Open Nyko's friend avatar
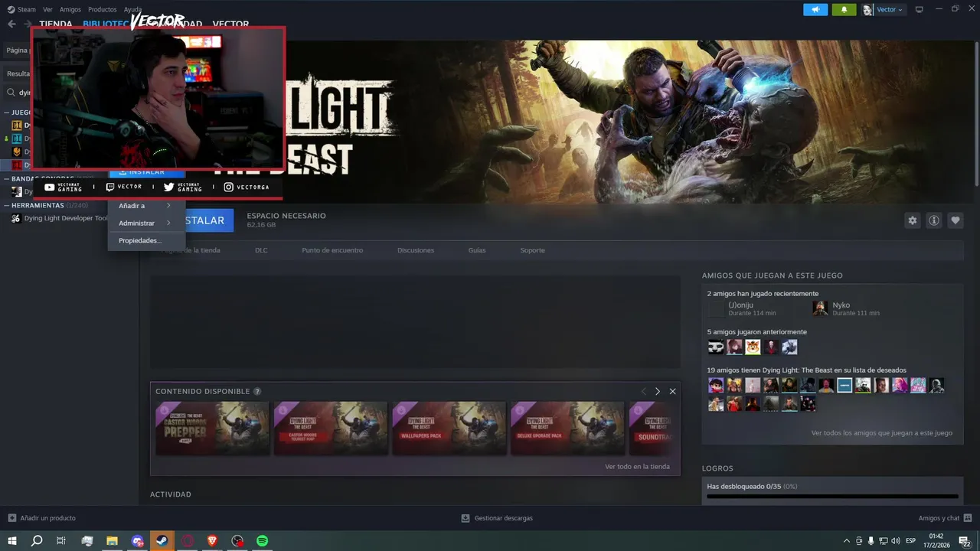The height and width of the screenshot is (551, 980). click(x=820, y=308)
